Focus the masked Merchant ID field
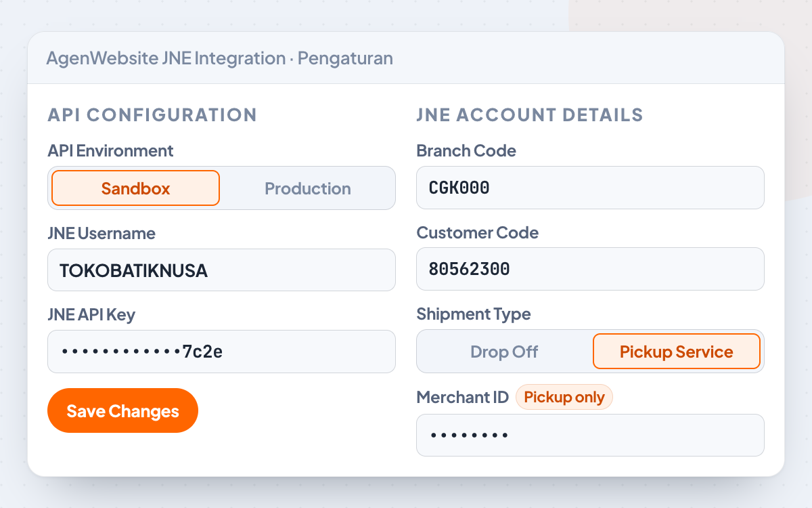 coord(590,435)
